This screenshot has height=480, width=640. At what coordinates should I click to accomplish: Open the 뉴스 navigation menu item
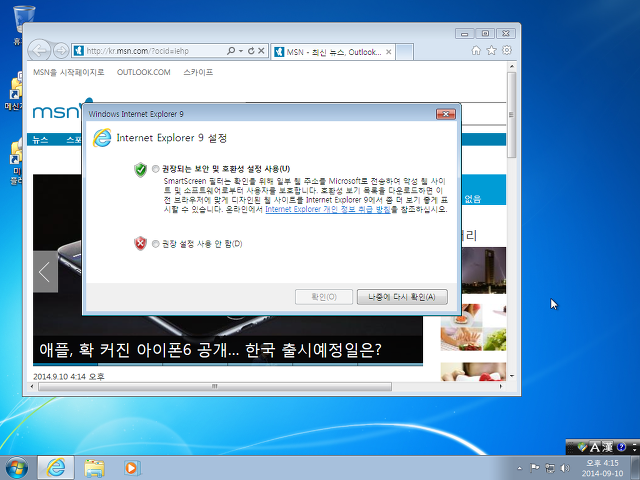pyautogui.click(x=40, y=140)
